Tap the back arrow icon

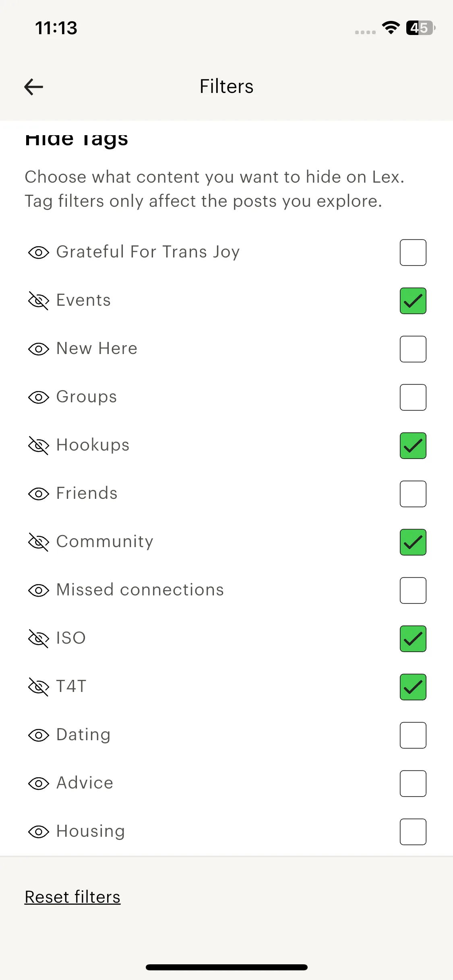coord(34,87)
